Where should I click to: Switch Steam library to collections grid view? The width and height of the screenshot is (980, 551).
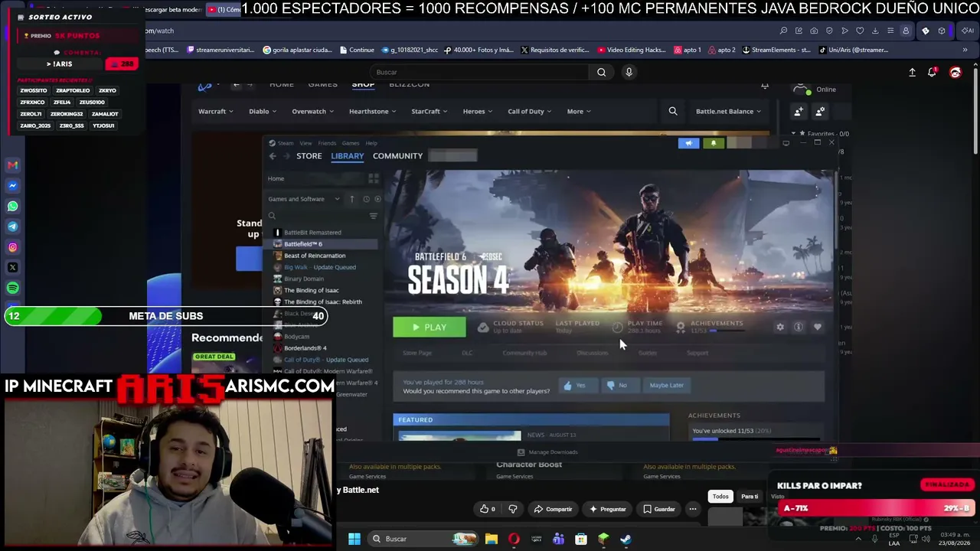point(374,178)
